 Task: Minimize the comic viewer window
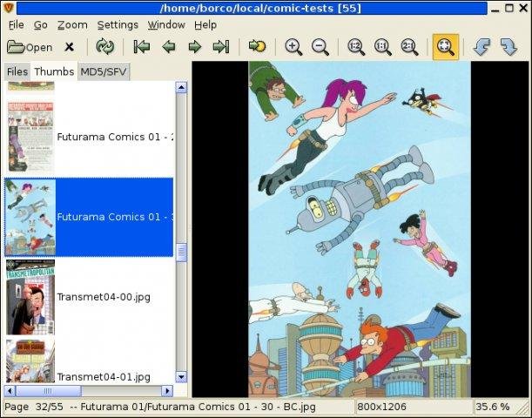click(x=495, y=8)
